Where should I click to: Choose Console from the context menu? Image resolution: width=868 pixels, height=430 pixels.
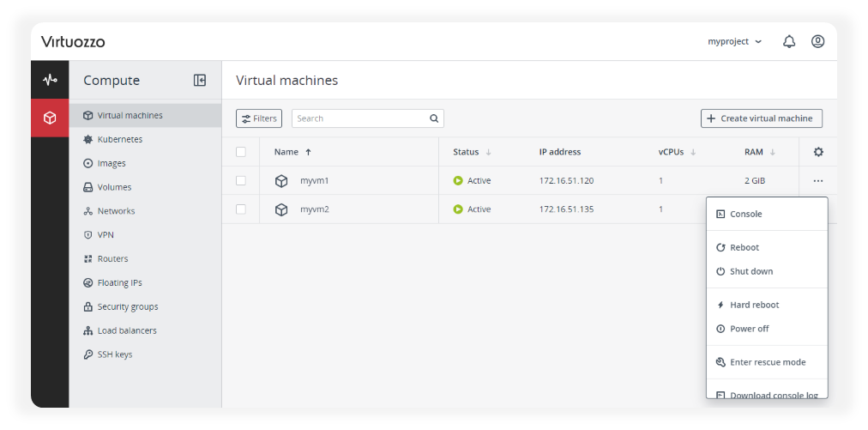coord(745,214)
